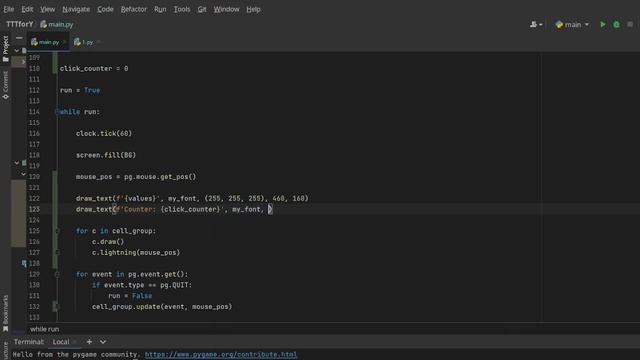Toggle the Bookmarks tool window
640x360 pixels.
[x=5, y=313]
